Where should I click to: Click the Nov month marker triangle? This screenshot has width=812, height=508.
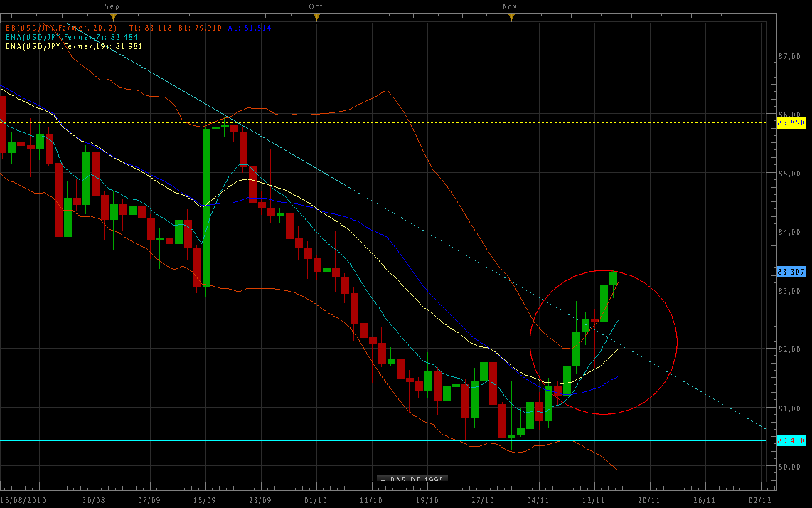coord(511,16)
